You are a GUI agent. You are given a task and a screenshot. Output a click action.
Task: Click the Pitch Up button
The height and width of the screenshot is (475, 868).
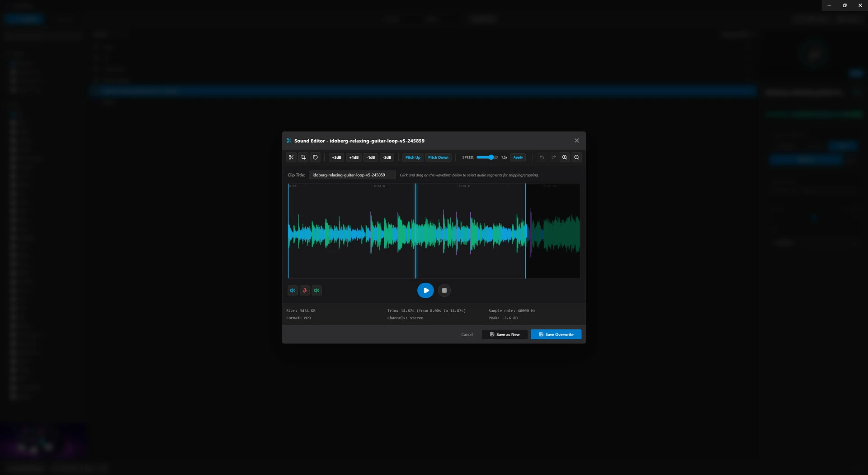(x=413, y=157)
